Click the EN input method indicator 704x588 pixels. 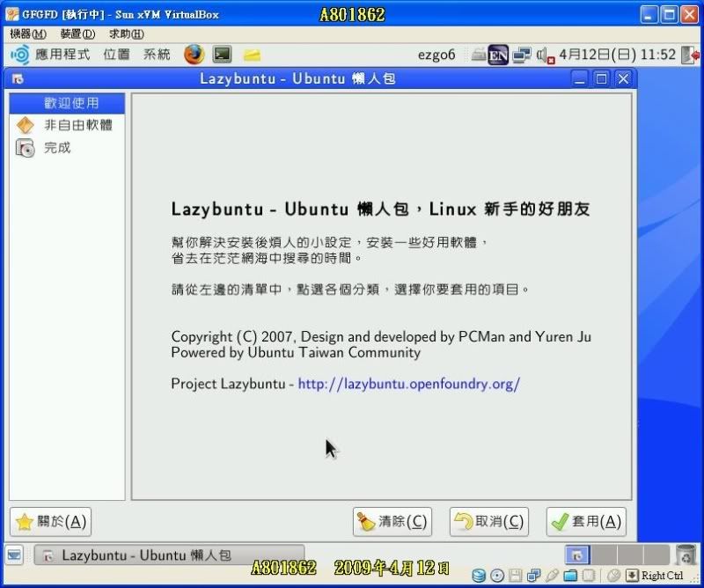point(498,55)
